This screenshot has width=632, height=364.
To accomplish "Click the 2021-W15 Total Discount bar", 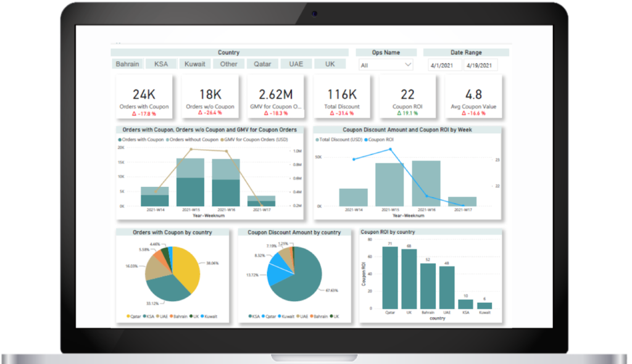I will 389,184.
